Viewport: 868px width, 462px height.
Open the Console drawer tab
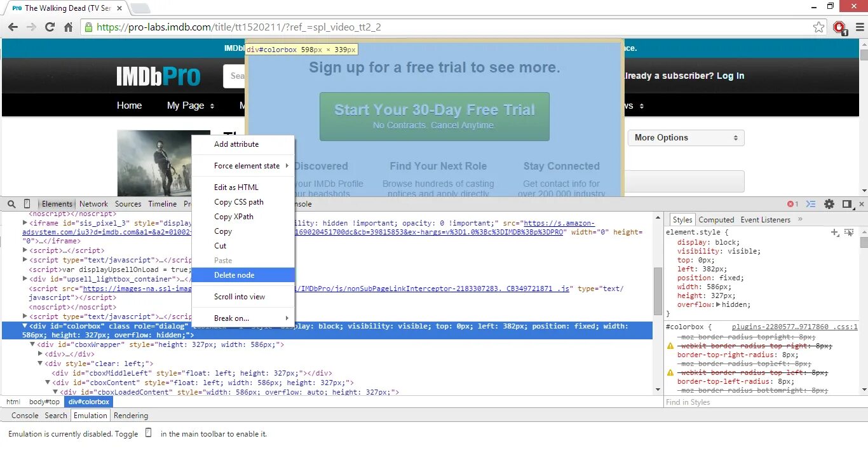(25, 416)
